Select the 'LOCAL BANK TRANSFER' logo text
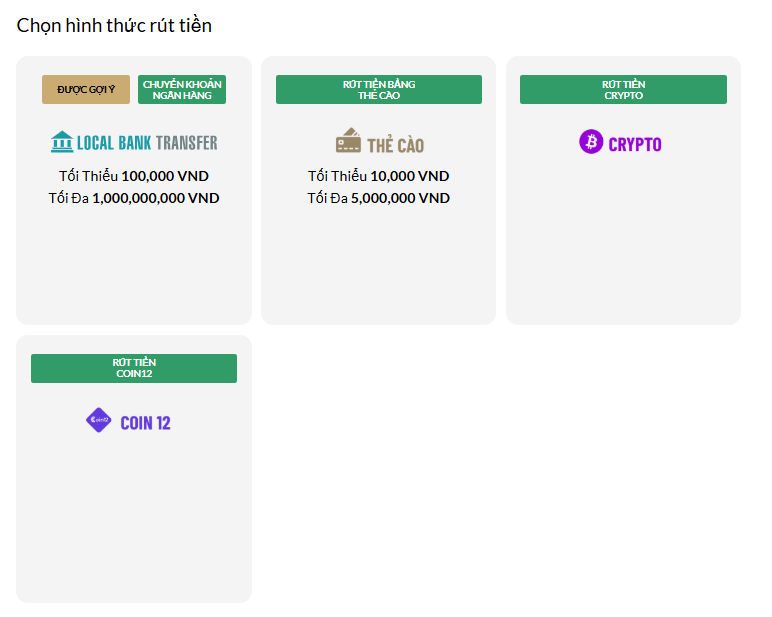772x617 pixels. [x=147, y=143]
